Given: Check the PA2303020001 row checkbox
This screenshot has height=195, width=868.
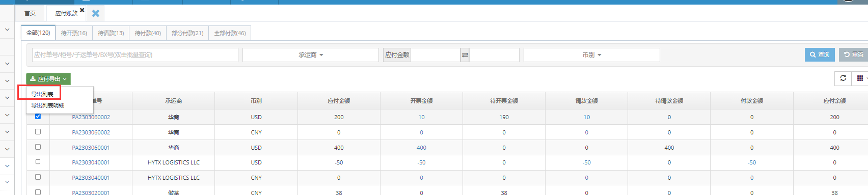Looking at the screenshot, I should pos(38,192).
